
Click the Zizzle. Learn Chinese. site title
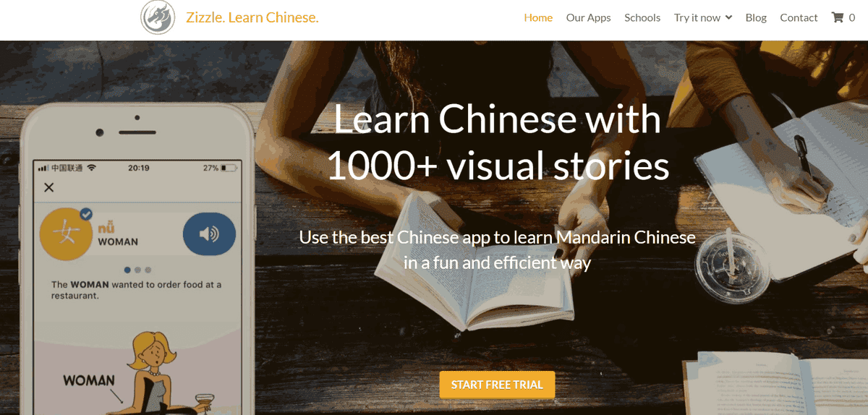tap(252, 17)
